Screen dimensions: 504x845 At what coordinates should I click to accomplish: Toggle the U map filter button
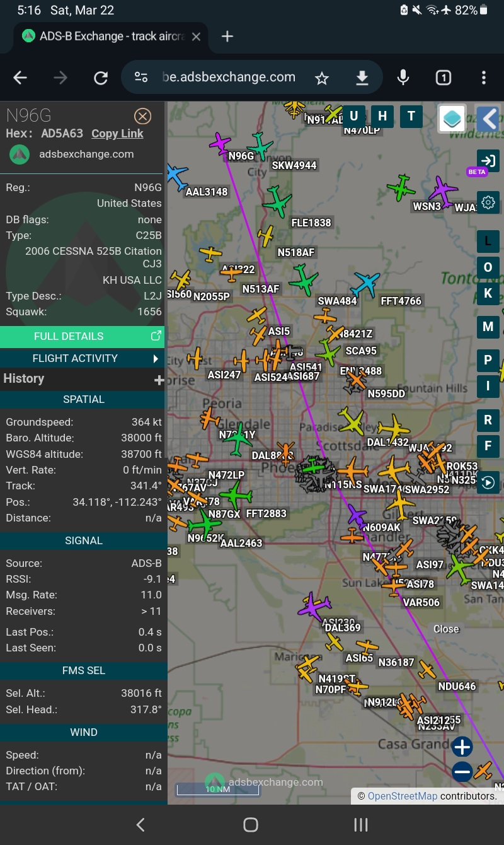coord(353,116)
